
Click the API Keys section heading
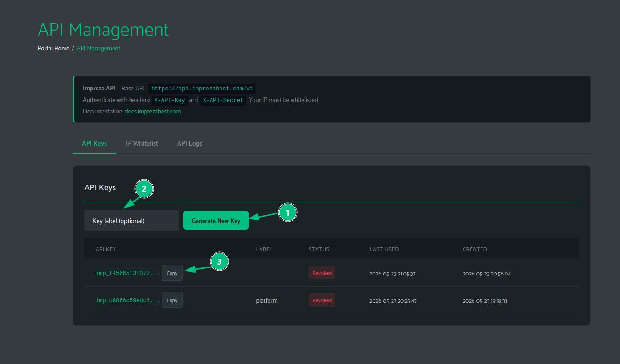[100, 187]
